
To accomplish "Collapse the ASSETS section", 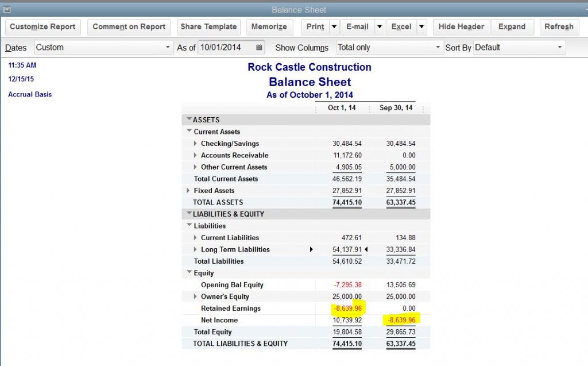I will coord(188,120).
